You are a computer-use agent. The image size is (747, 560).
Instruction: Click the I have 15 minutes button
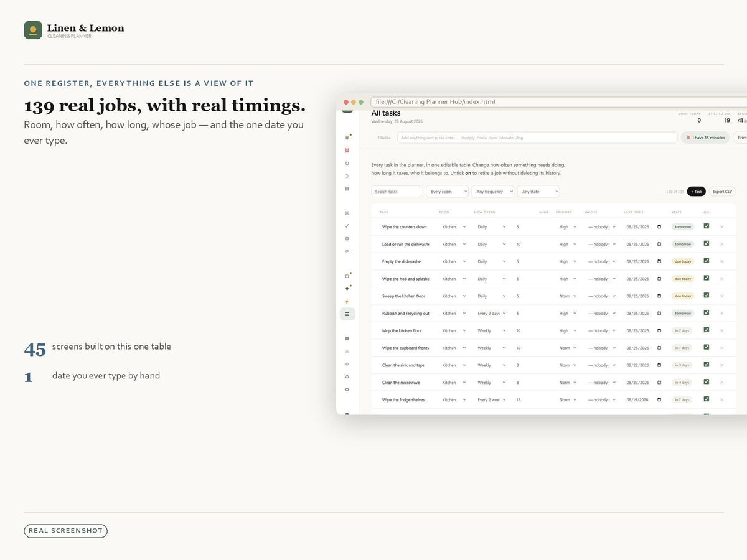[705, 138]
